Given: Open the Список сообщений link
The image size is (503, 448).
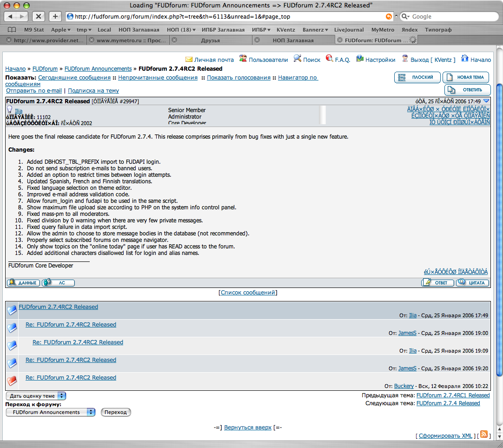Looking at the screenshot, I should point(248,292).
